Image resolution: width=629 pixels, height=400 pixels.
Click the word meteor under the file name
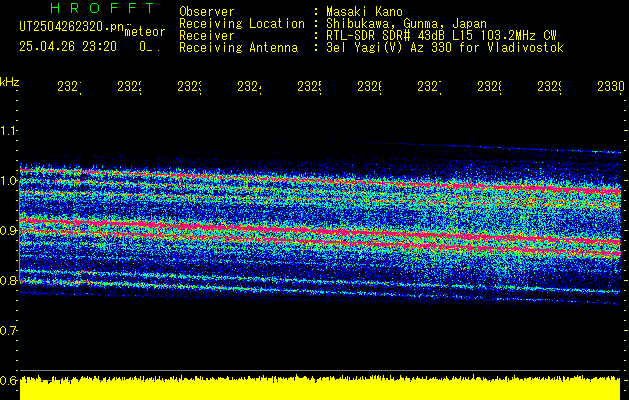pos(145,32)
